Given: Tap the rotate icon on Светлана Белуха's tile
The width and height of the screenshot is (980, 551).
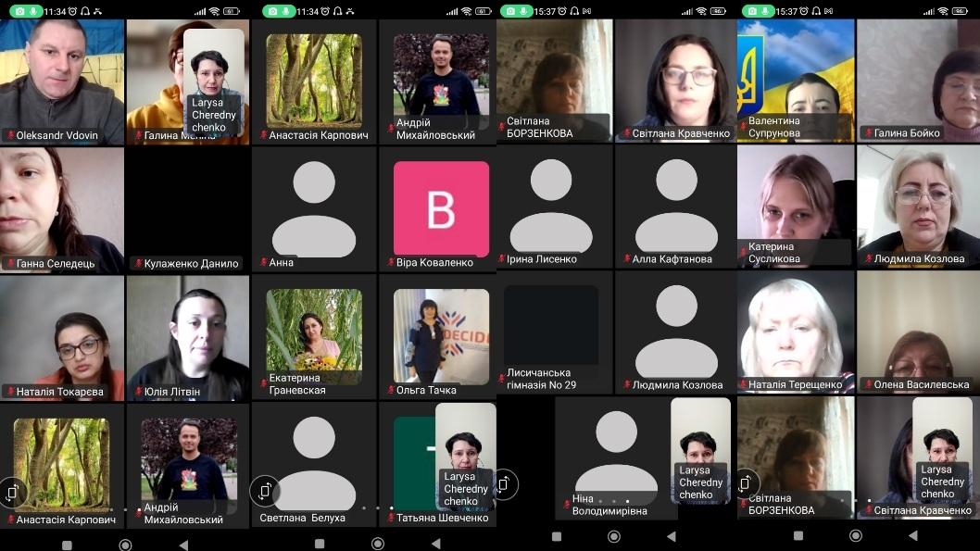Looking at the screenshot, I should [265, 488].
